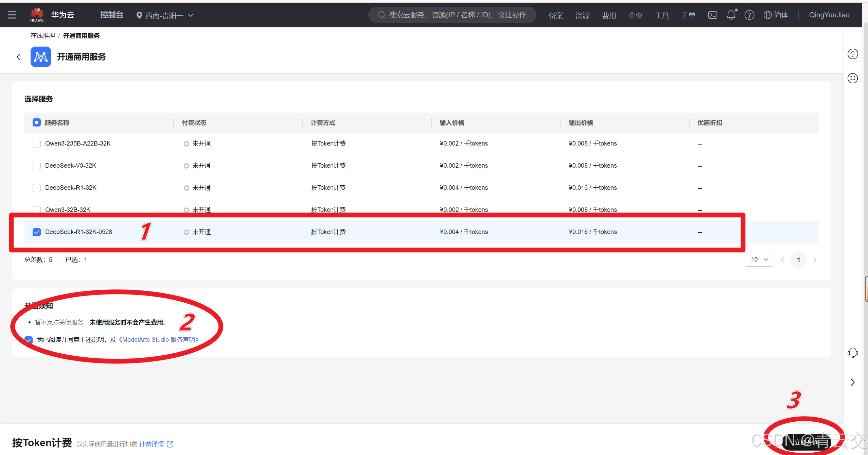Click the 服务名称 column header

[57, 123]
